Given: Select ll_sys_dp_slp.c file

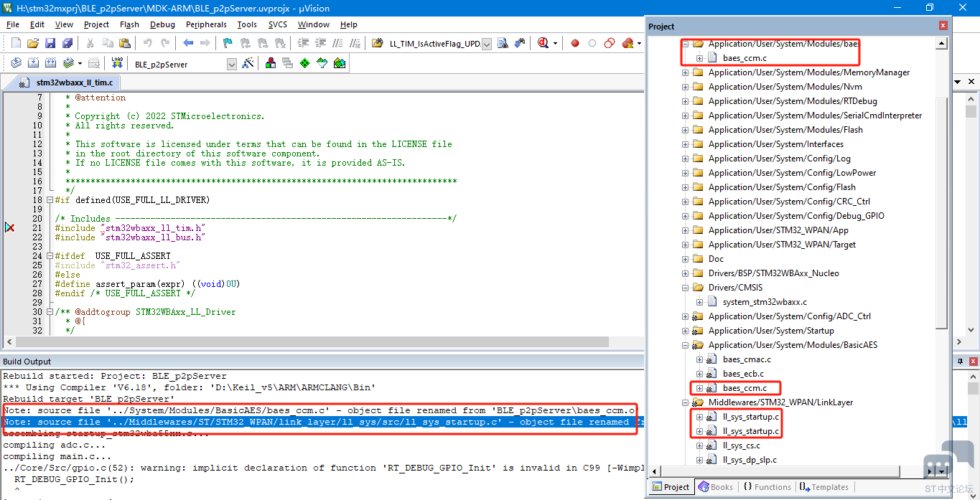Looking at the screenshot, I should (750, 460).
